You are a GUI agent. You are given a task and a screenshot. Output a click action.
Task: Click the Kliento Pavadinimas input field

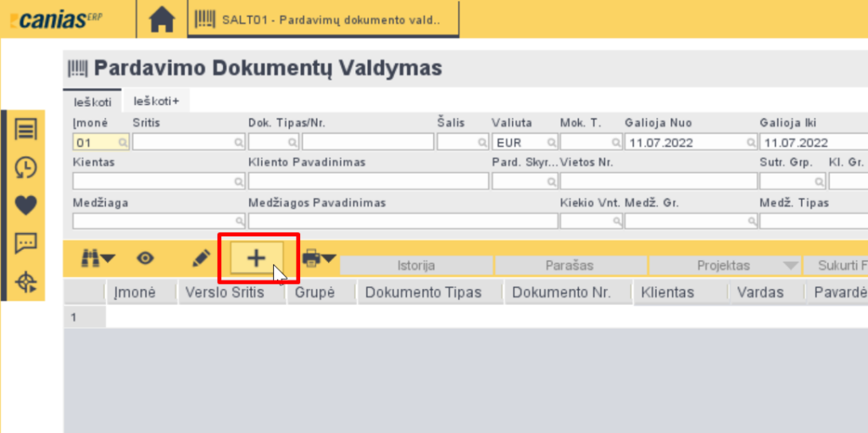[368, 181]
